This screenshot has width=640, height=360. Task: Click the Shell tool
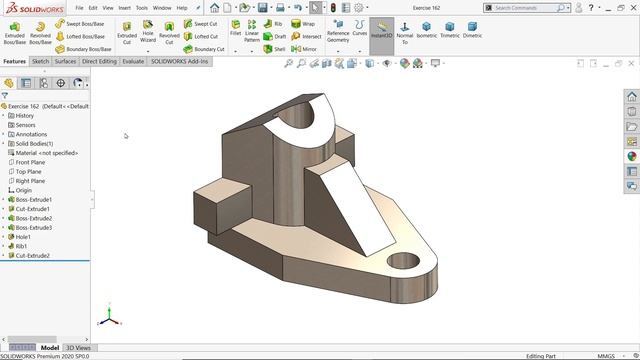pos(274,49)
